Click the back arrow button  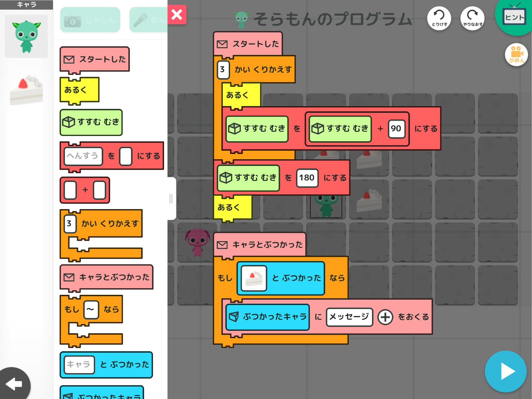14,384
